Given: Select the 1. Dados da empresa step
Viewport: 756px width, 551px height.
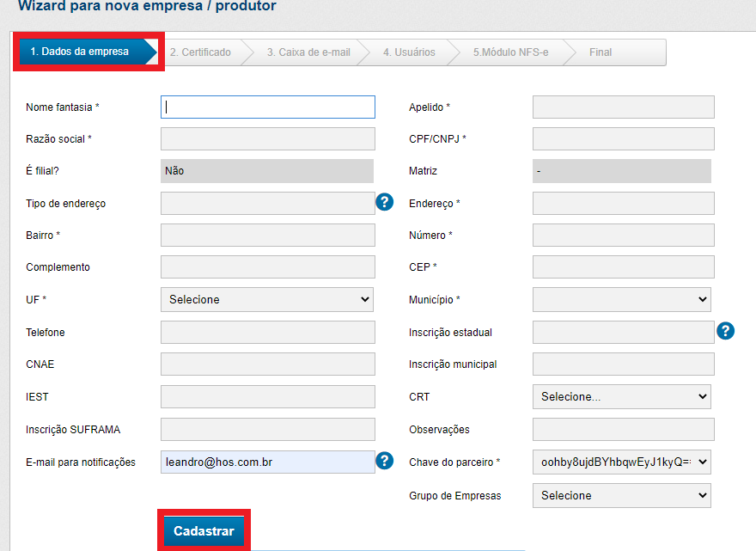Looking at the screenshot, I should click(x=80, y=52).
